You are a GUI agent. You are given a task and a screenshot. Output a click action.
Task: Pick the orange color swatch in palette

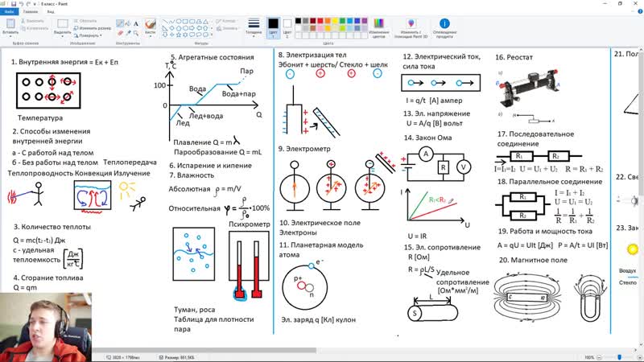click(328, 21)
